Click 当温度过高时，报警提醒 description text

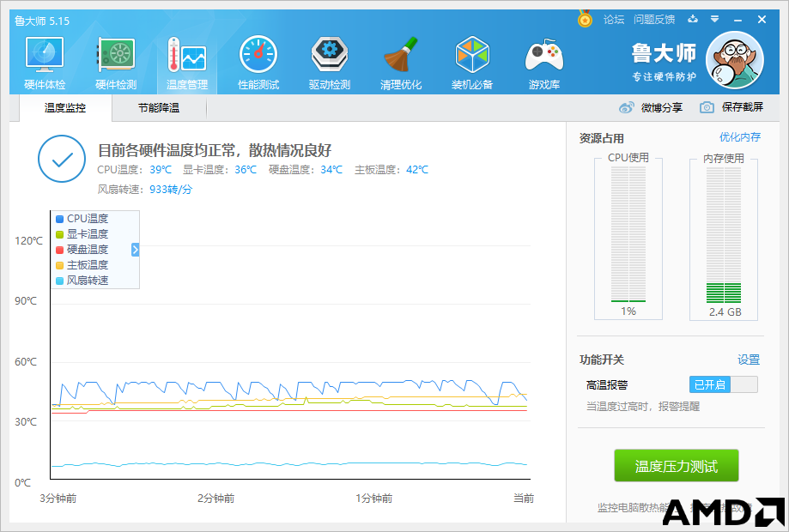(x=642, y=406)
